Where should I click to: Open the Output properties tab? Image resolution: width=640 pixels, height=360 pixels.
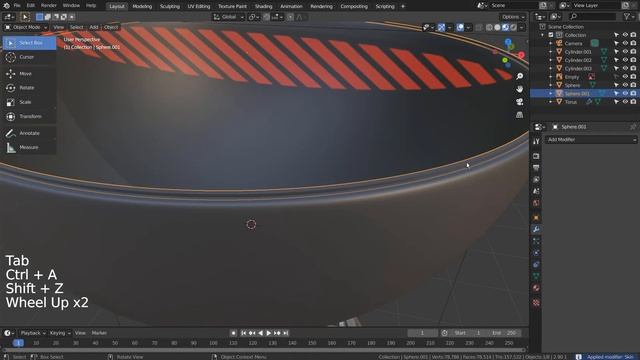pyautogui.click(x=536, y=168)
